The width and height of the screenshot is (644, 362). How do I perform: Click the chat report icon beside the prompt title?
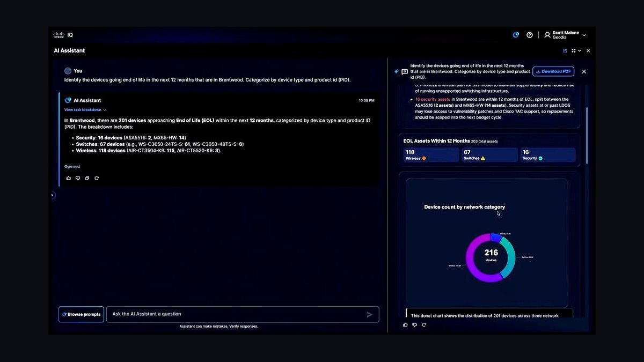click(405, 71)
